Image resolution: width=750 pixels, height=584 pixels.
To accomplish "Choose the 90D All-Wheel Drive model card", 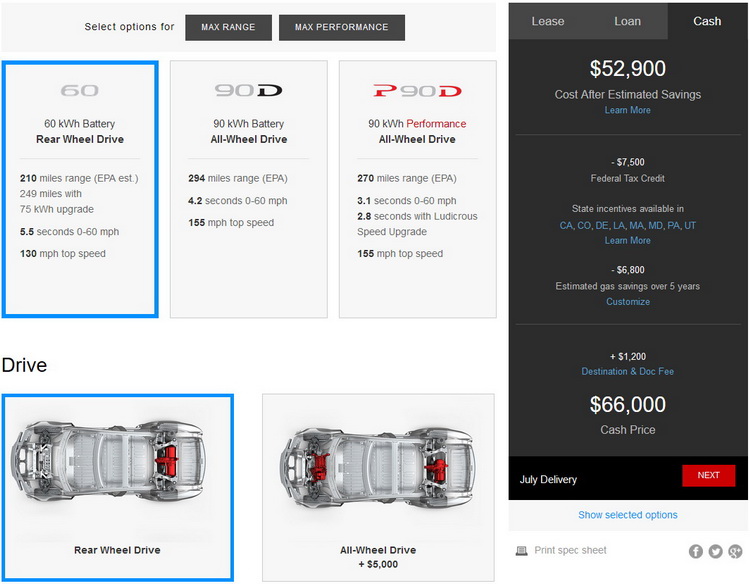I will pyautogui.click(x=248, y=189).
